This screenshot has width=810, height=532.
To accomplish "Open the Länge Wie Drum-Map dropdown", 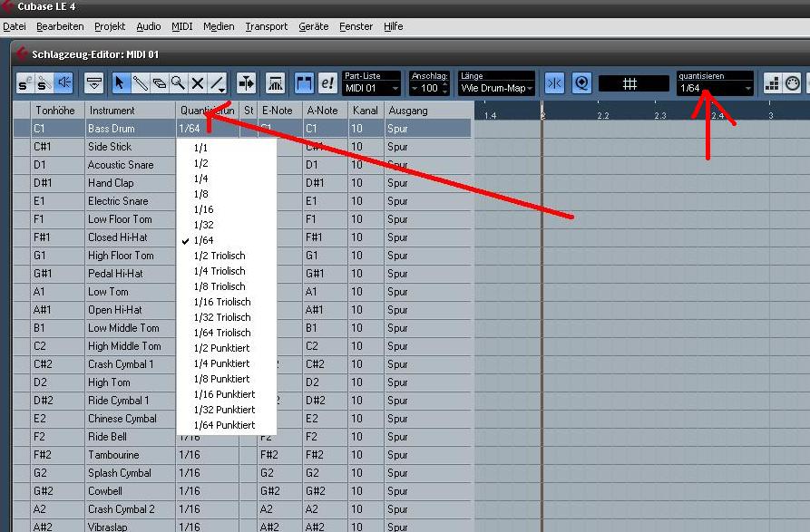I will pyautogui.click(x=496, y=88).
